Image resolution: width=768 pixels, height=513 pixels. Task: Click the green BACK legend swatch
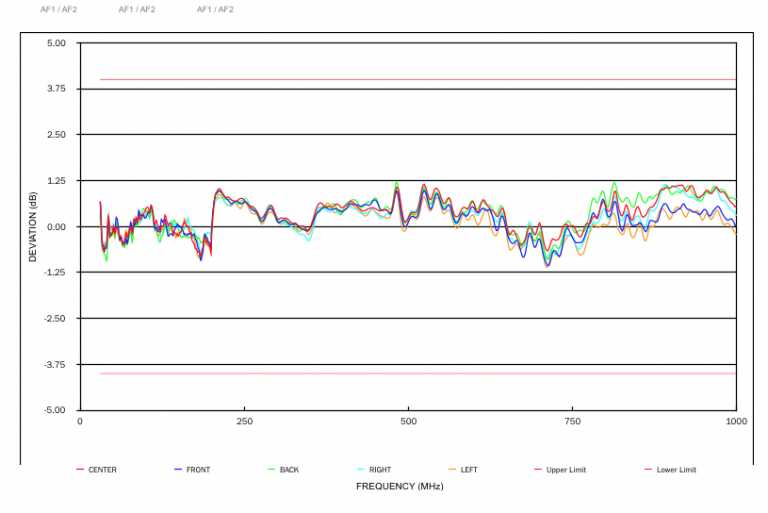tap(271, 469)
